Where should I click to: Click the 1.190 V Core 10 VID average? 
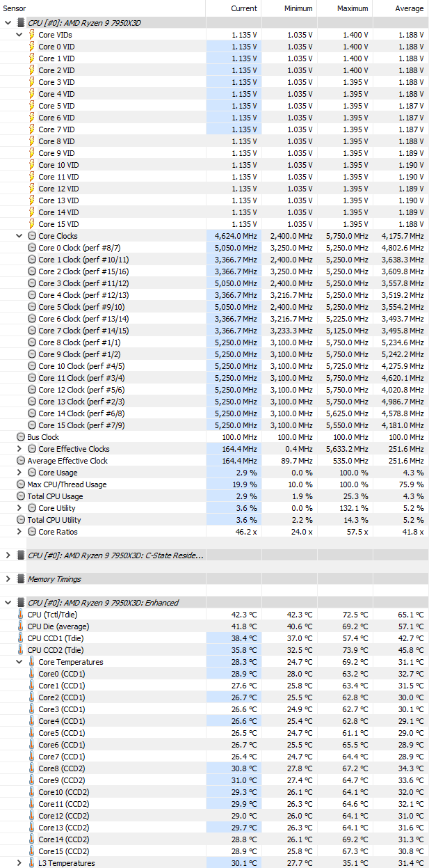click(x=412, y=165)
